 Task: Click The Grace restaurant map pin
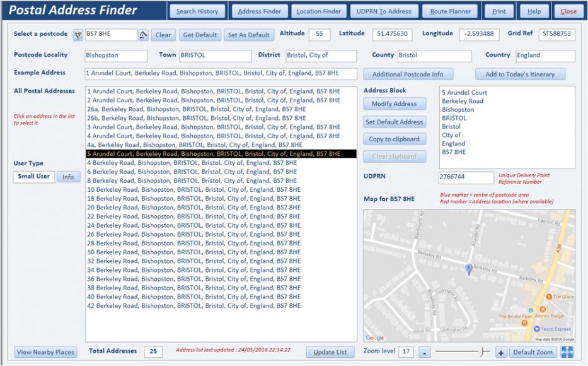point(549,297)
